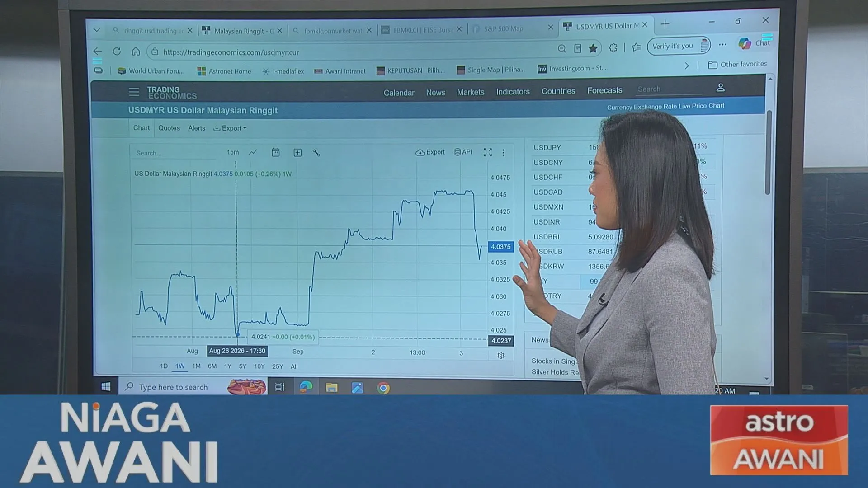Click the add-comparison plus icon on the chart
868x488 pixels.
click(x=297, y=153)
